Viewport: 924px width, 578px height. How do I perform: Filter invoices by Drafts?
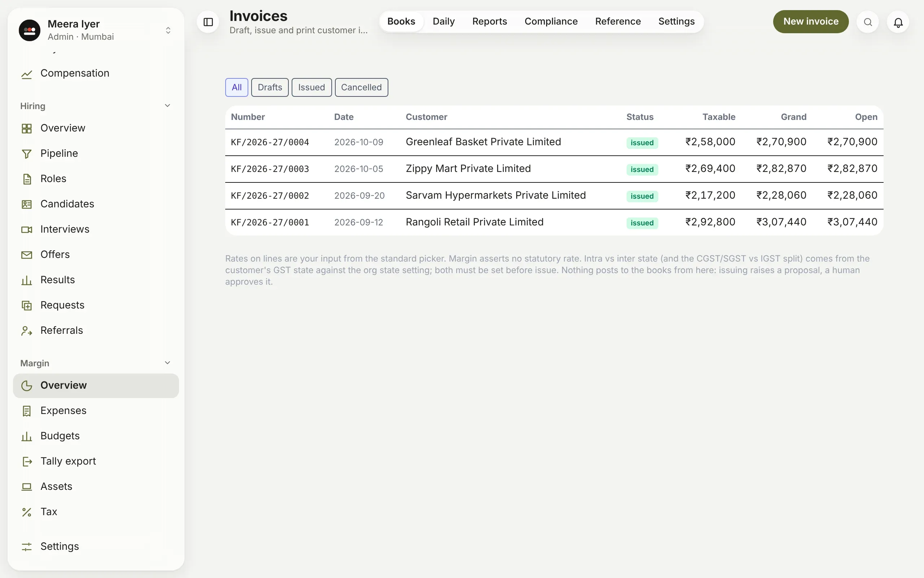click(270, 87)
